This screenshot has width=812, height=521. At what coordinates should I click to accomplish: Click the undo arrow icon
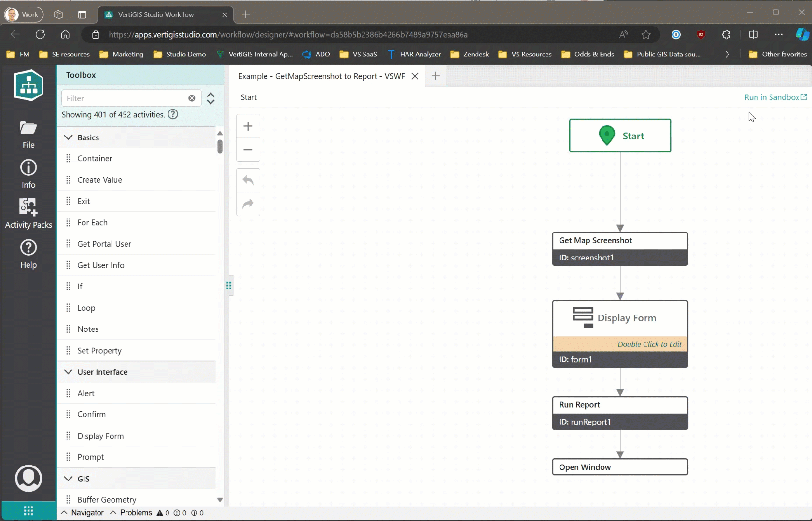tap(248, 179)
